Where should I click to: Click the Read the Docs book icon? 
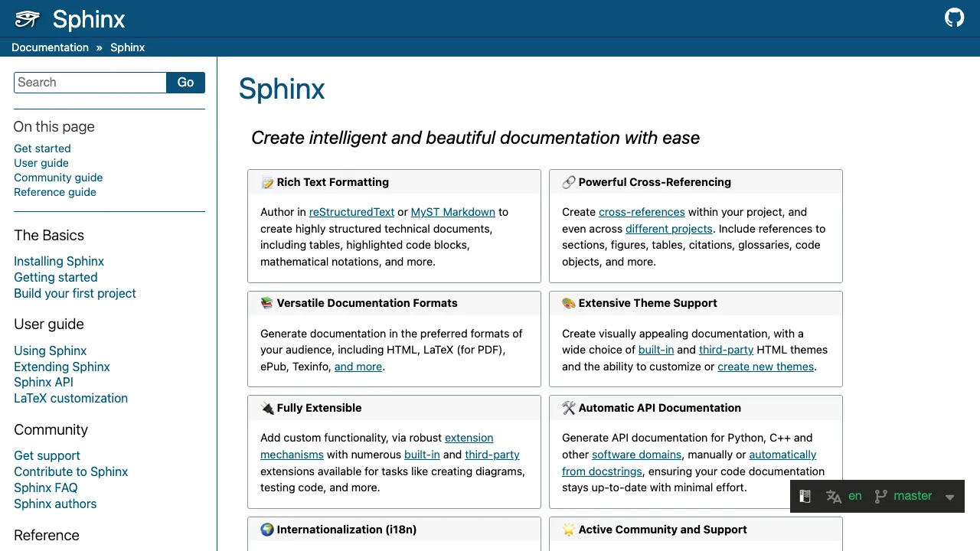(805, 496)
